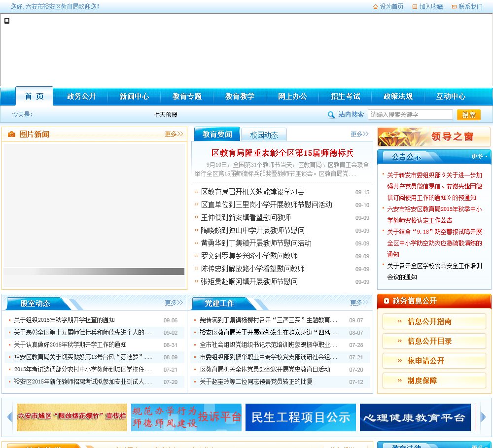Click the broken image icon in banner
The image size is (493, 448).
(6, 21)
